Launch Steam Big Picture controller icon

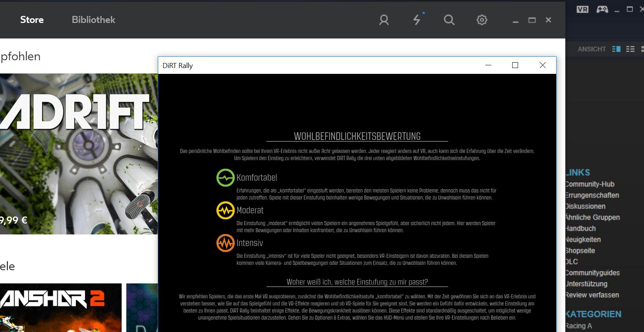pyautogui.click(x=602, y=9)
